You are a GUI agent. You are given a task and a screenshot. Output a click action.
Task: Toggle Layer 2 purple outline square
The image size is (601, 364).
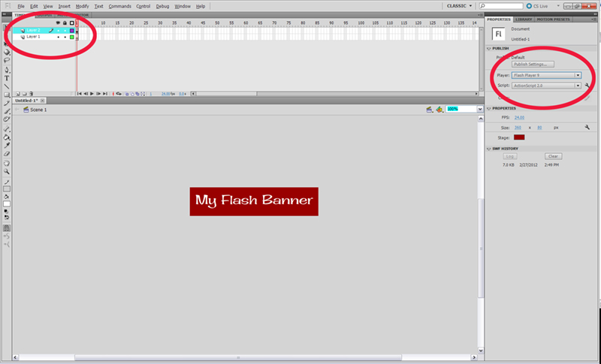(x=71, y=31)
